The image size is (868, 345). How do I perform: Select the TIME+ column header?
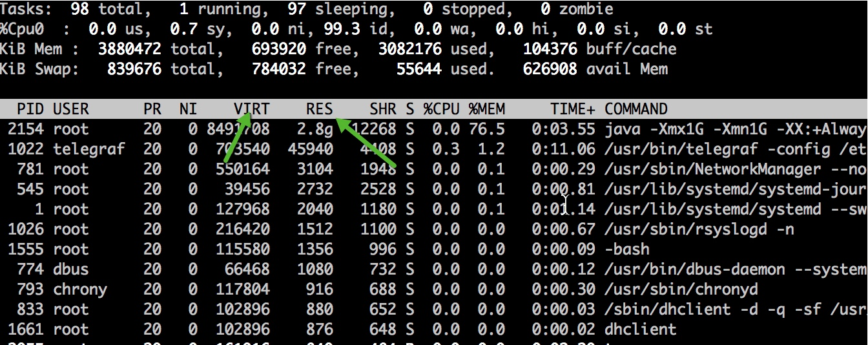573,109
